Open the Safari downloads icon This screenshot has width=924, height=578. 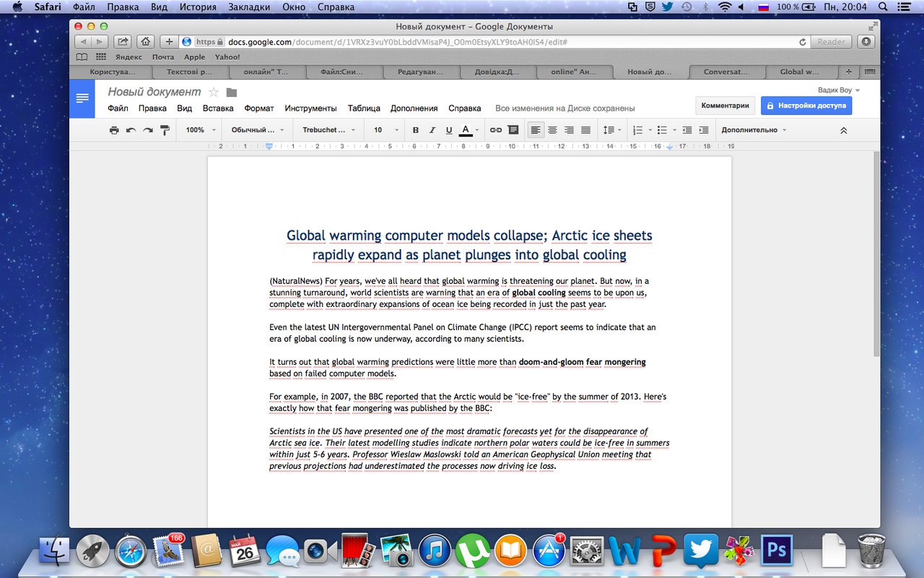point(866,42)
